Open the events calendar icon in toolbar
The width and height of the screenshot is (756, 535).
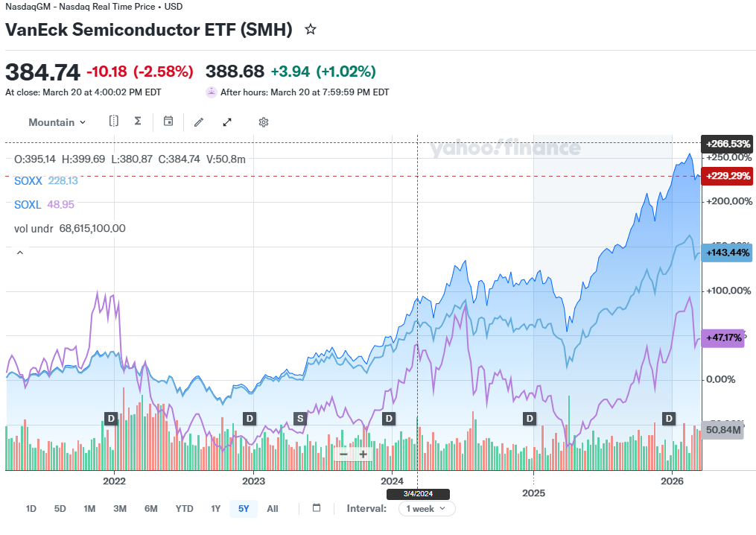click(x=168, y=121)
